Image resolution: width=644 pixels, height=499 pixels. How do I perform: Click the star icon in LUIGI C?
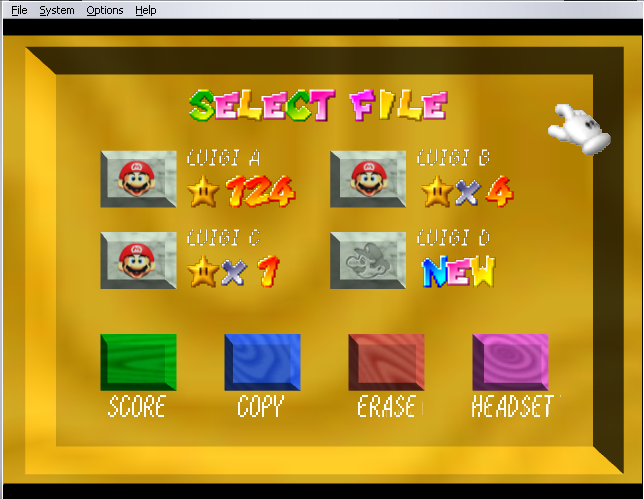click(x=203, y=271)
